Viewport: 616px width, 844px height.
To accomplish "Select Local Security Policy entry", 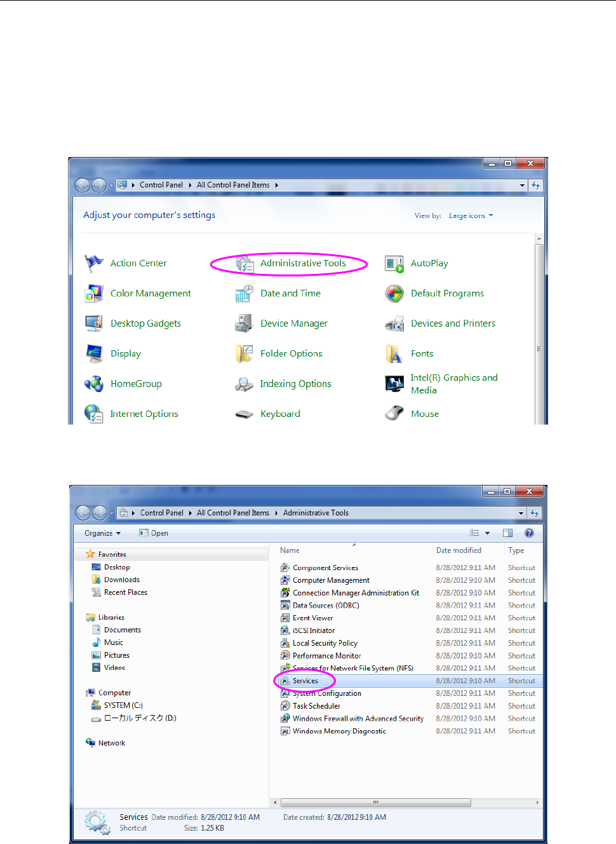I will [325, 643].
